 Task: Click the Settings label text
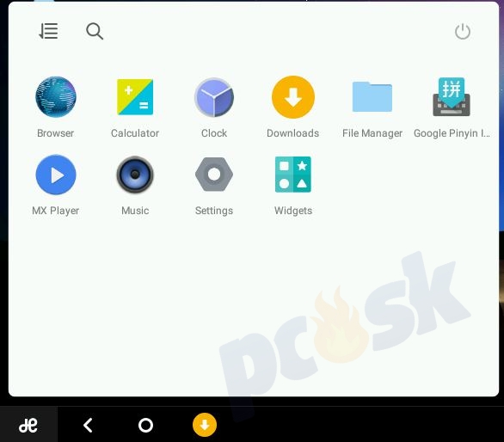214,211
